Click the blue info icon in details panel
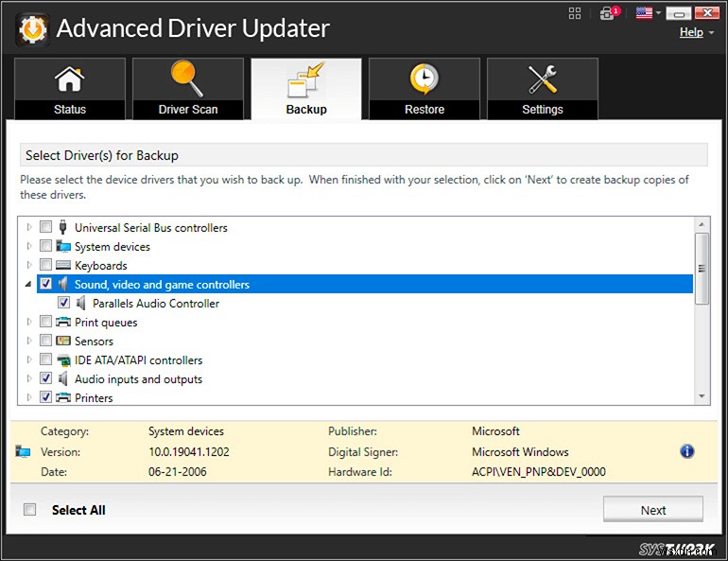Screen dimensions: 728x561 coord(686,451)
